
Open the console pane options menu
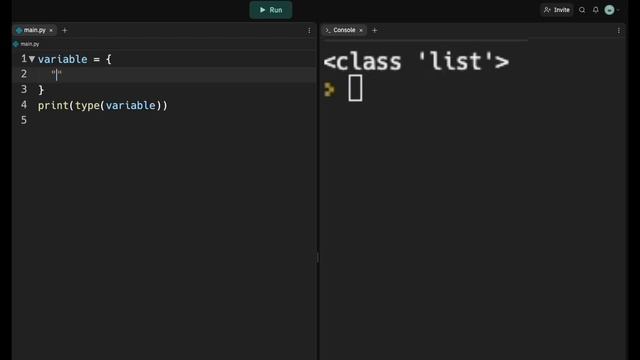click(619, 31)
